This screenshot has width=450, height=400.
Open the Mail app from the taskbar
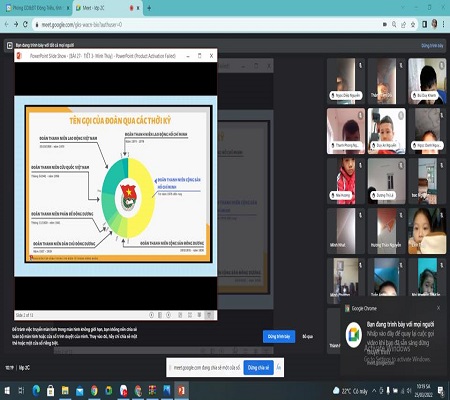click(80, 391)
